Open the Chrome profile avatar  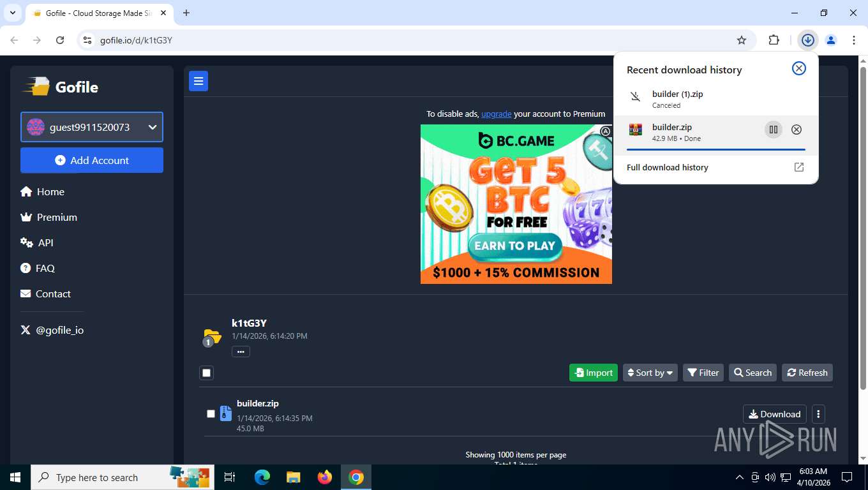(831, 40)
